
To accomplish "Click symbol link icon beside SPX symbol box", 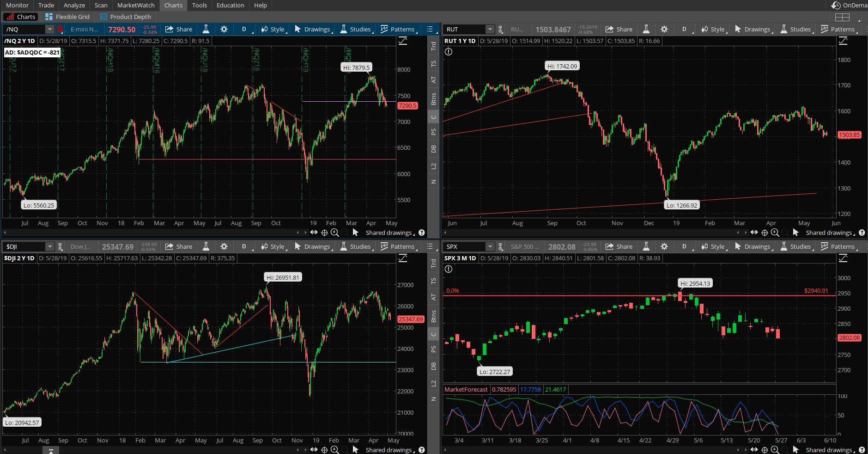I will pyautogui.click(x=500, y=246).
